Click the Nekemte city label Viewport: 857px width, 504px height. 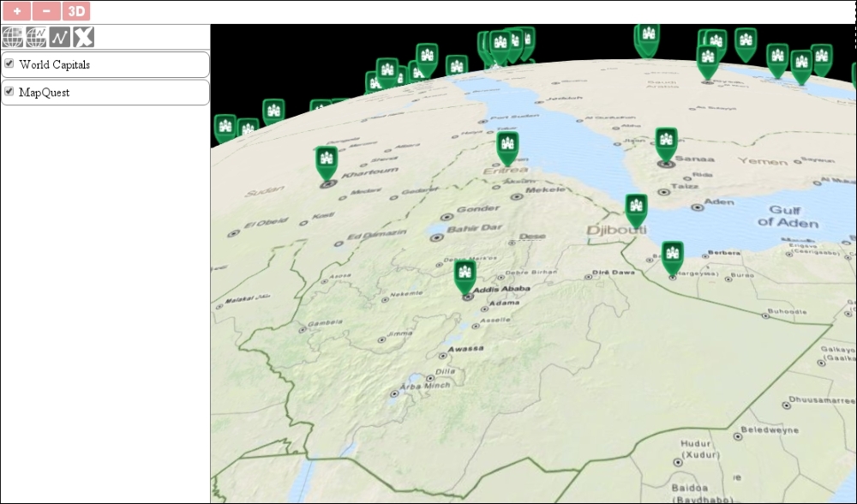pos(406,293)
